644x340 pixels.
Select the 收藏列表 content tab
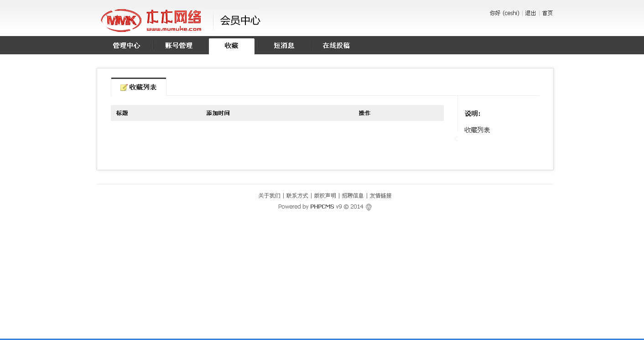coord(139,87)
